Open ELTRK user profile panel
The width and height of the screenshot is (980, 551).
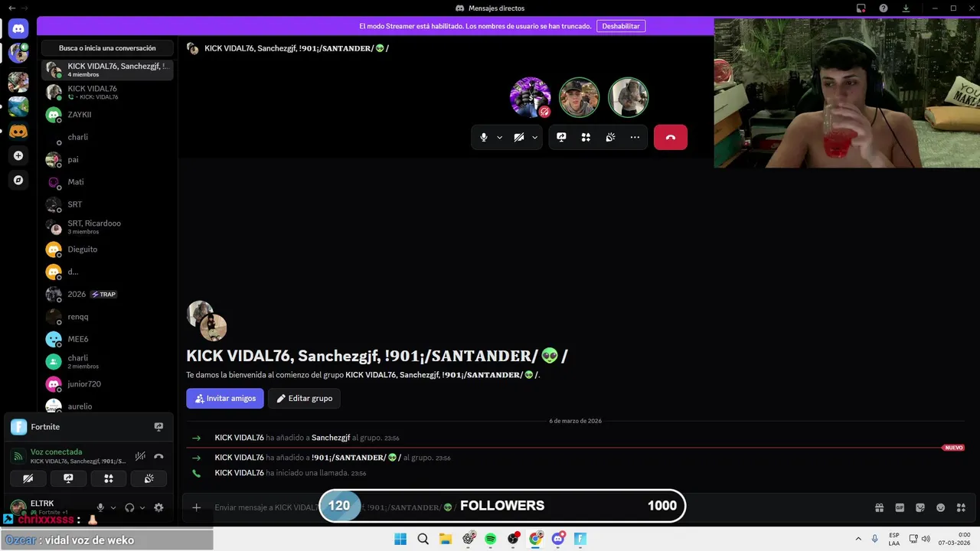click(50, 507)
